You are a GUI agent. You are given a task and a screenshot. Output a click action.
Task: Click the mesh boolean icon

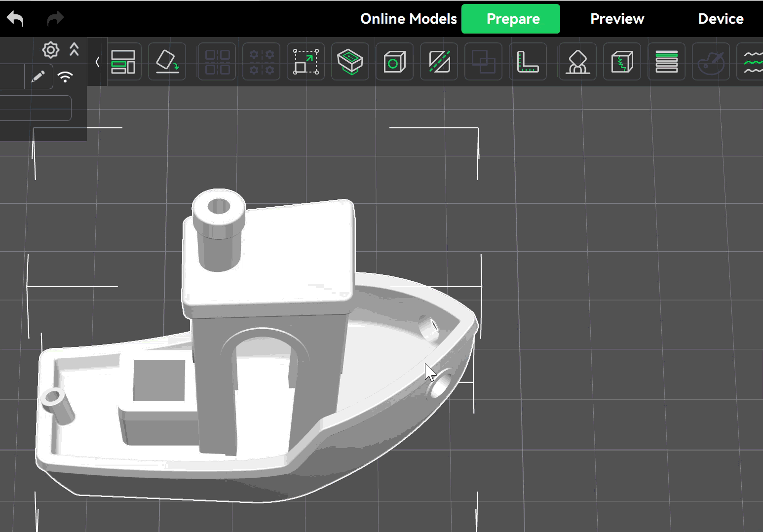(x=484, y=62)
